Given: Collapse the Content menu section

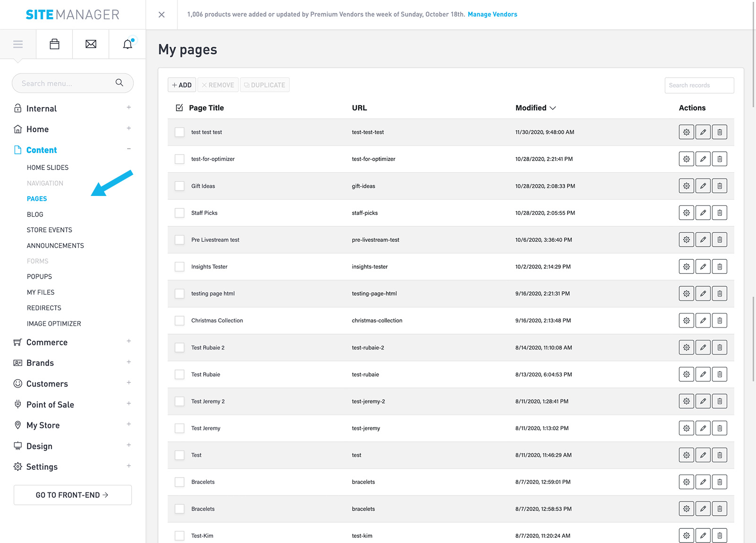Looking at the screenshot, I should (129, 149).
